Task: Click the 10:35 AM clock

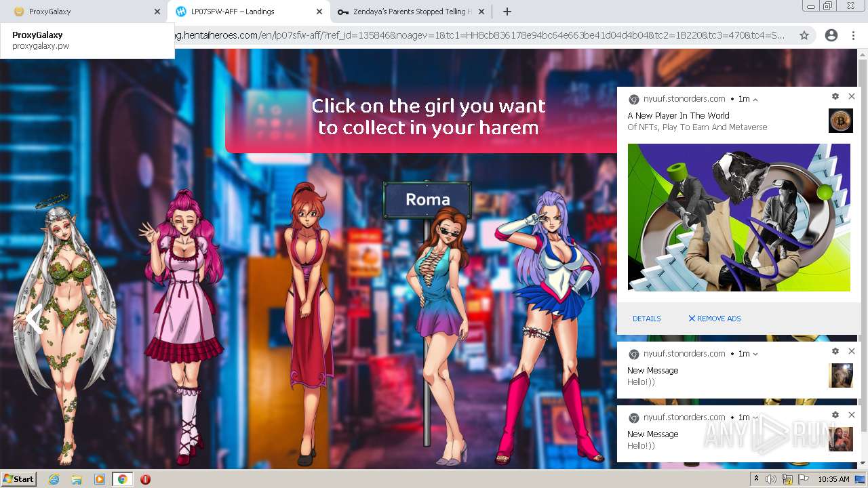Action: pos(833,479)
